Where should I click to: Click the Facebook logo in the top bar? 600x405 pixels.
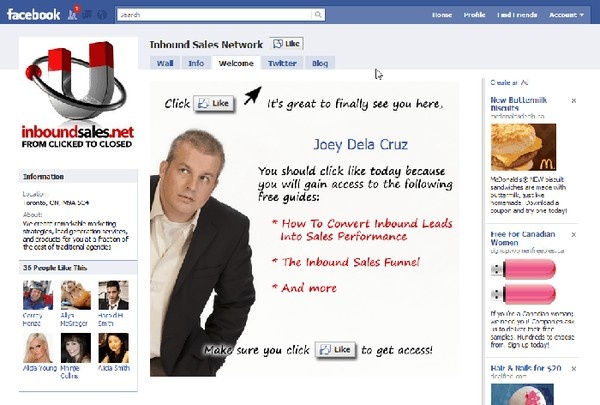(34, 15)
